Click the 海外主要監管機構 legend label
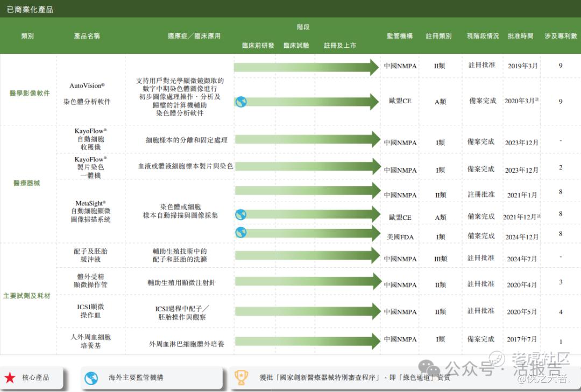 (x=136, y=377)
